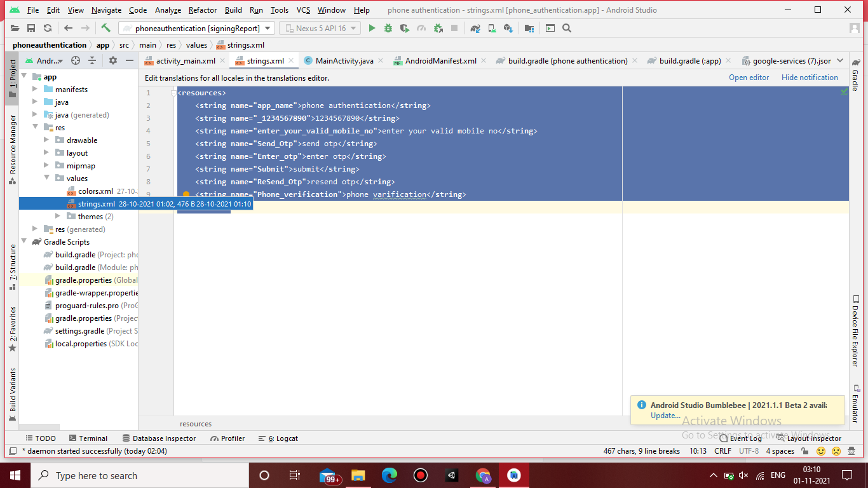
Task: Click the Update... link in notification
Action: (665, 416)
